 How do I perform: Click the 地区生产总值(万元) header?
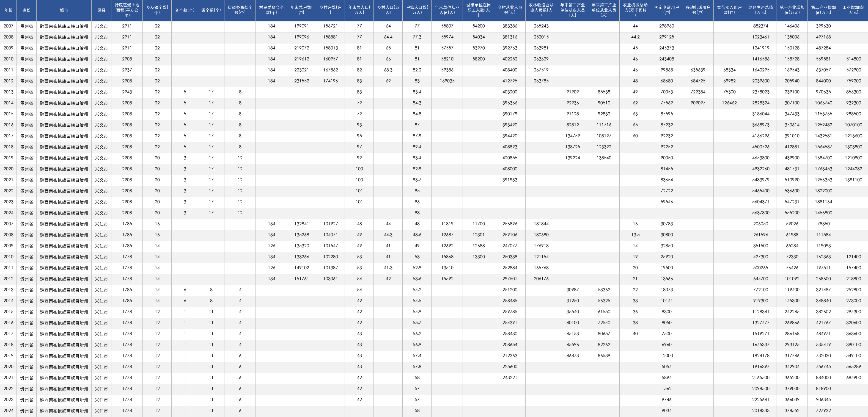[x=760, y=10]
